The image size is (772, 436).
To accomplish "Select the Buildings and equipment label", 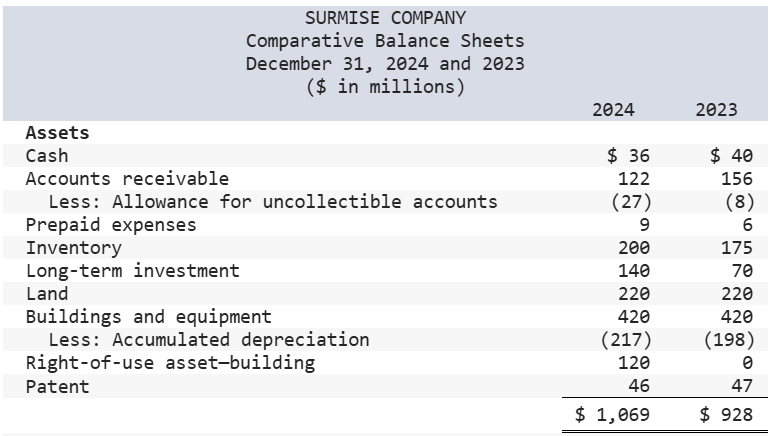I will tap(148, 317).
